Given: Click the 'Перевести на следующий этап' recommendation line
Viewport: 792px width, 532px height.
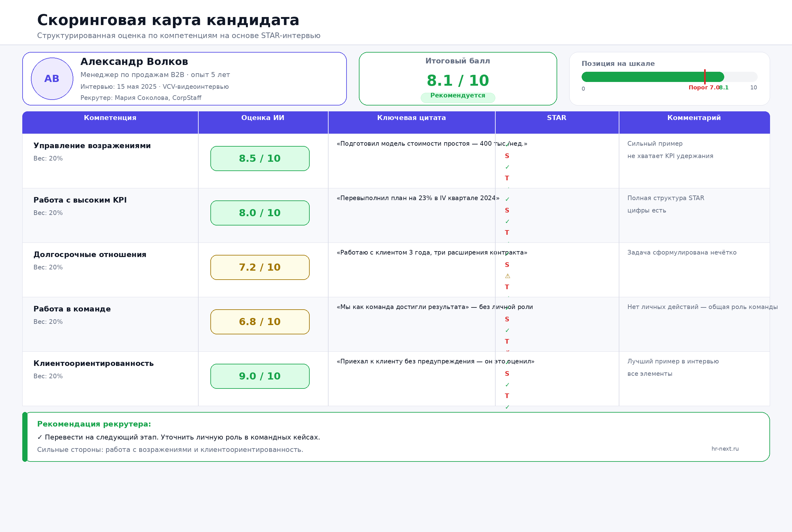Looking at the screenshot, I should pos(179,437).
